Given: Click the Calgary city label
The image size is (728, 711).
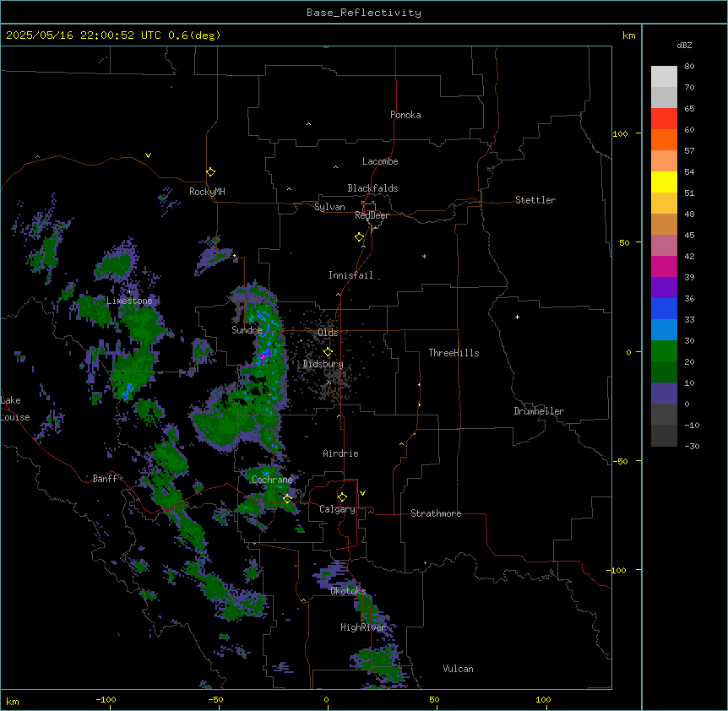Looking at the screenshot, I should coord(337,509).
